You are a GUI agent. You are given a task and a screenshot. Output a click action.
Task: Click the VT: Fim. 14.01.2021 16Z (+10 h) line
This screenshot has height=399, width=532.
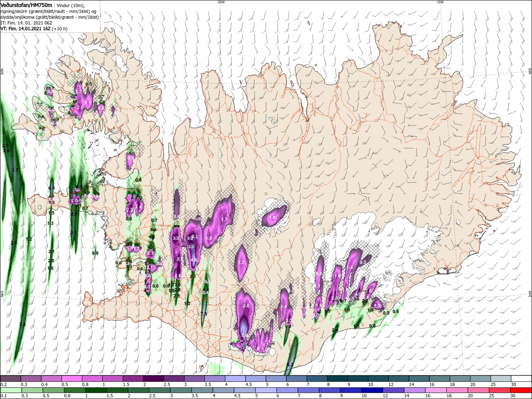click(x=34, y=29)
